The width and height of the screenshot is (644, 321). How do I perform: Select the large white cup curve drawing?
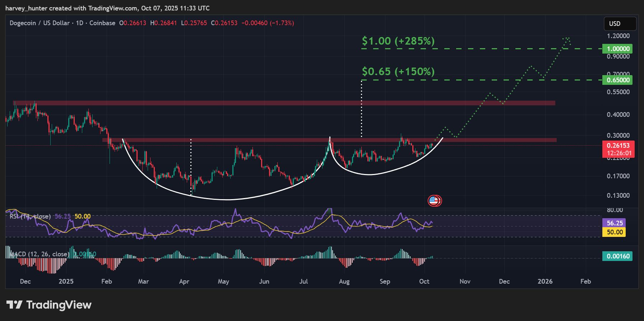tap(226, 200)
